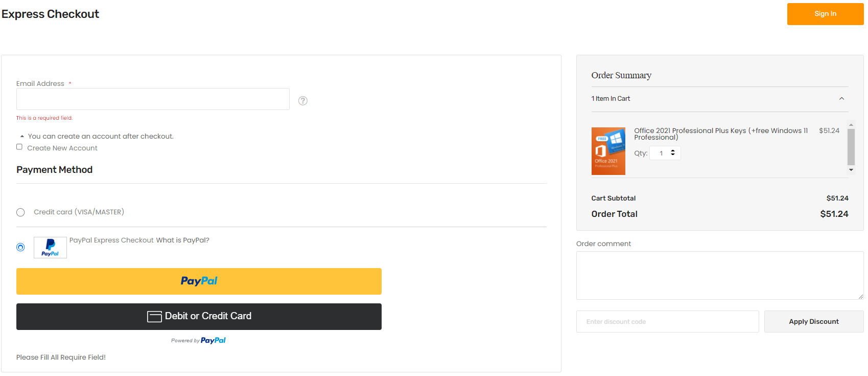Collapse the account info triangle arrow
Viewport: 868px width, 376px height.
pos(22,137)
